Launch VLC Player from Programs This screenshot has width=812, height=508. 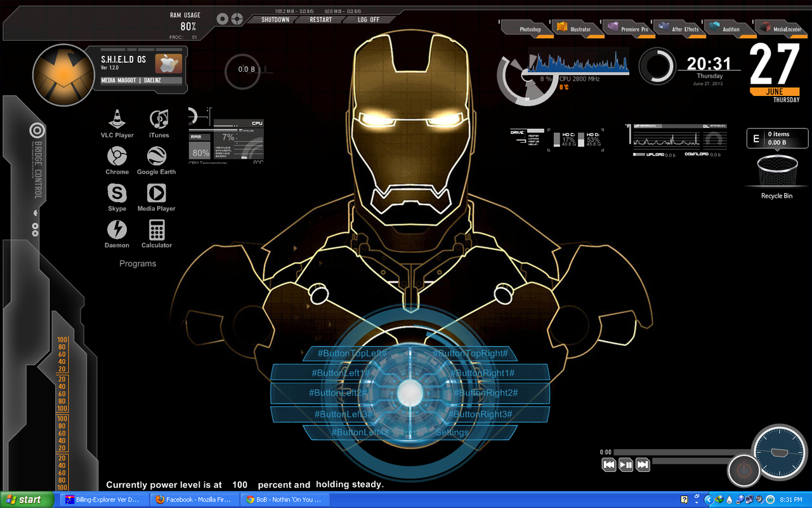tap(117, 119)
